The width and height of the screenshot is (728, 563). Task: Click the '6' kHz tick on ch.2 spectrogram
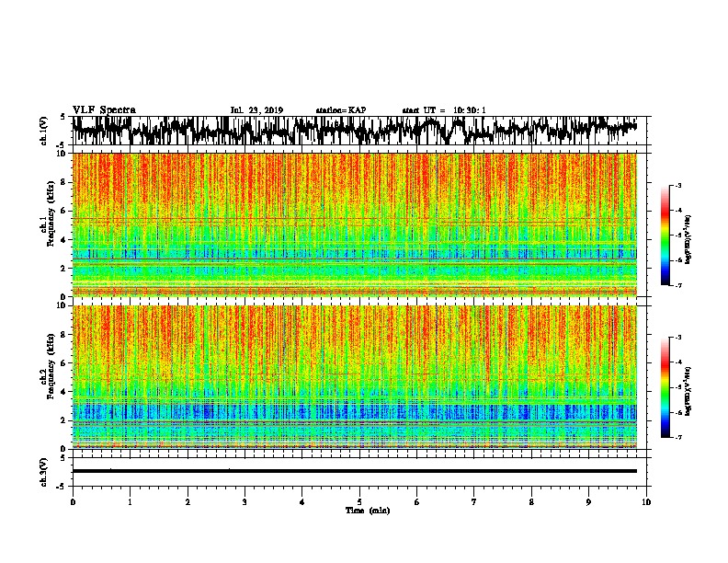(x=64, y=362)
